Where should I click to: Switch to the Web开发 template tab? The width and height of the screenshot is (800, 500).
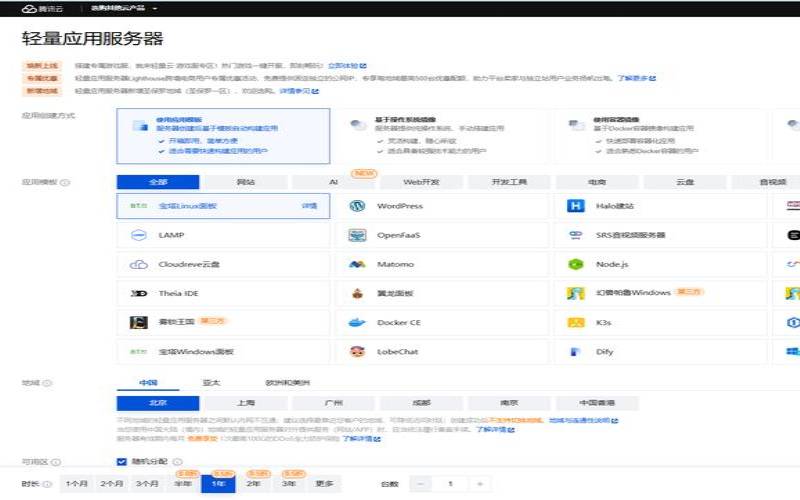(x=421, y=182)
